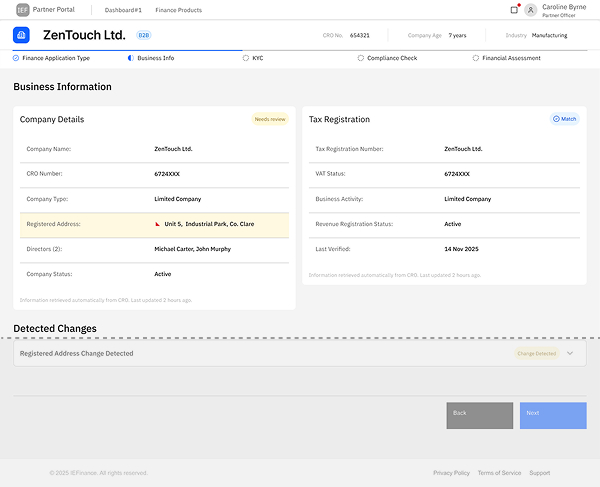The image size is (600, 487).
Task: Click the Detected Changes heading
Action: click(55, 329)
